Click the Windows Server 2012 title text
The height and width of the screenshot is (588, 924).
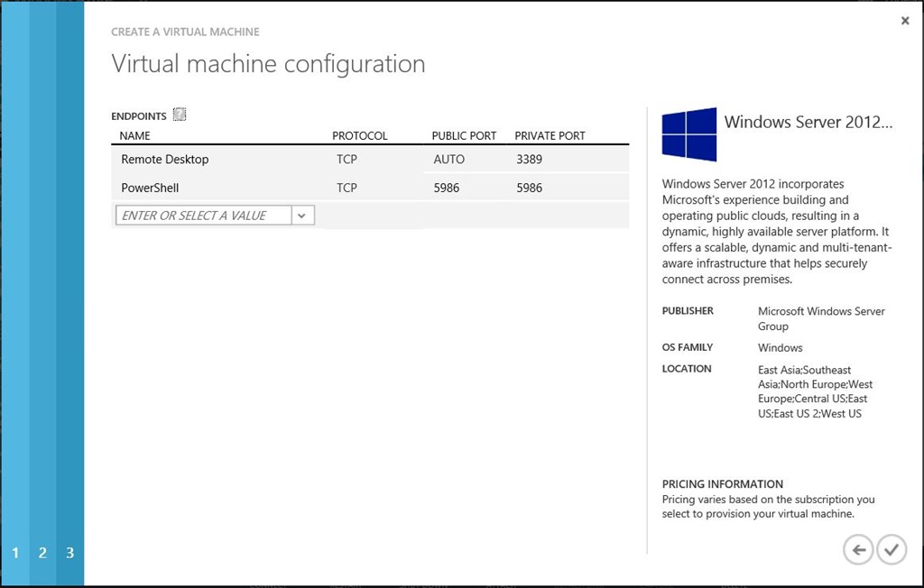808,122
